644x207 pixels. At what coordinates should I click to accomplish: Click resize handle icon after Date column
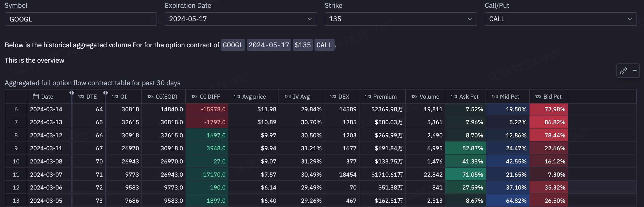click(72, 93)
